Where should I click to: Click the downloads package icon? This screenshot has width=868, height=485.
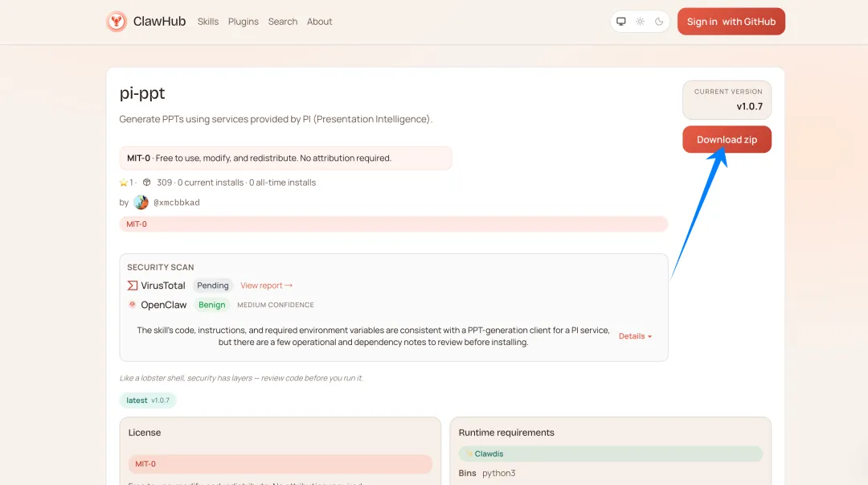point(147,183)
